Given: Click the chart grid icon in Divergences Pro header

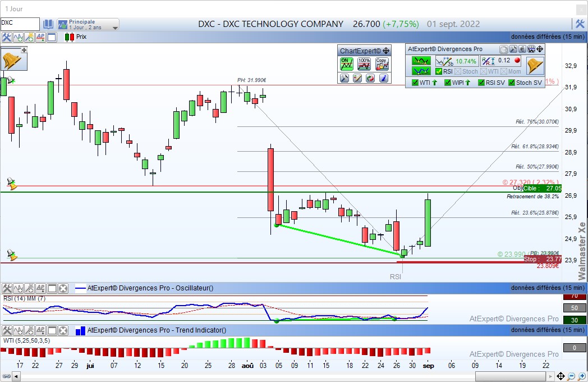Looking at the screenshot, I should [x=531, y=49].
